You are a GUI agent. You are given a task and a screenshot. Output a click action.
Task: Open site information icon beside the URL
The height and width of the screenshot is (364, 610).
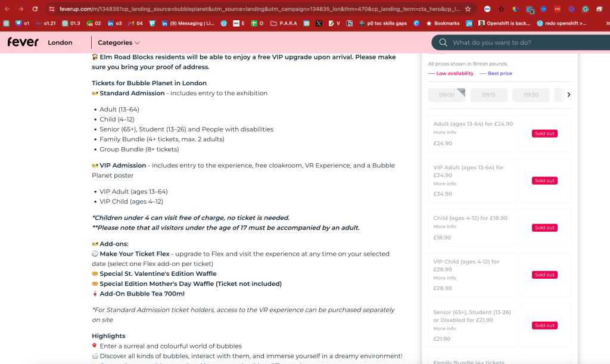pos(52,8)
